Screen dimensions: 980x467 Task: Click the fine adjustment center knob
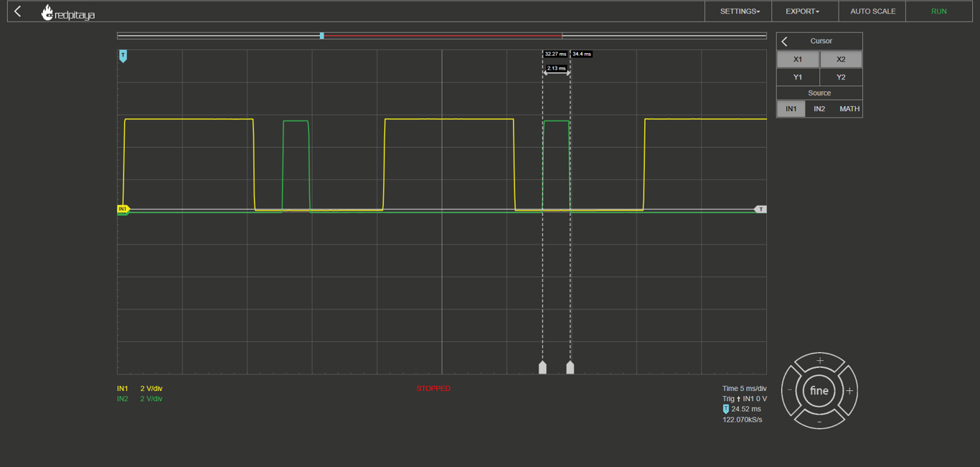[819, 391]
